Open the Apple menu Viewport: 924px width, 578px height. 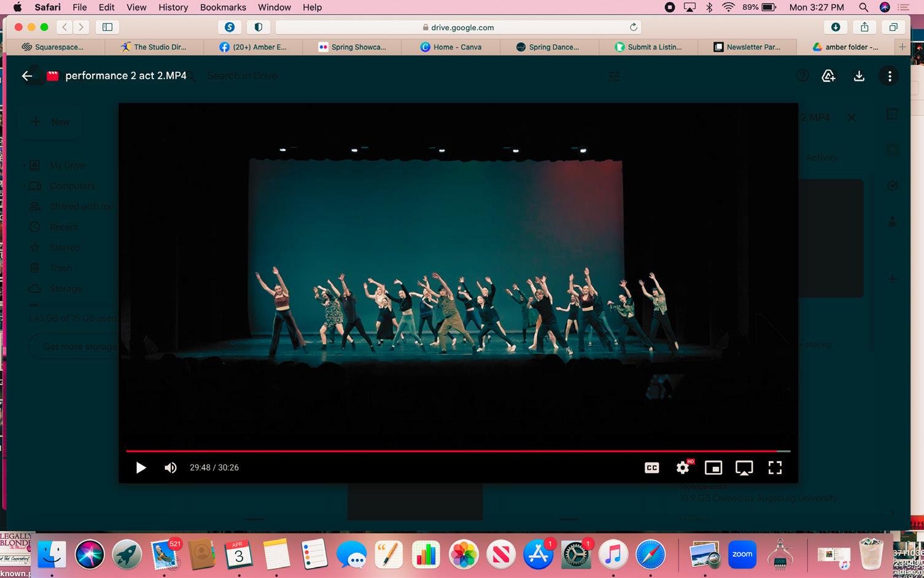click(x=17, y=7)
